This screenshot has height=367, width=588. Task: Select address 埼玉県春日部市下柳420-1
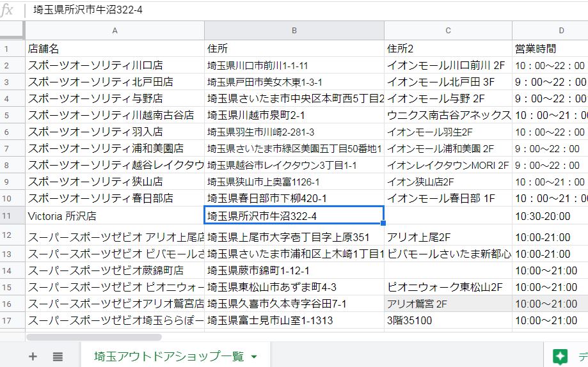tap(294, 198)
